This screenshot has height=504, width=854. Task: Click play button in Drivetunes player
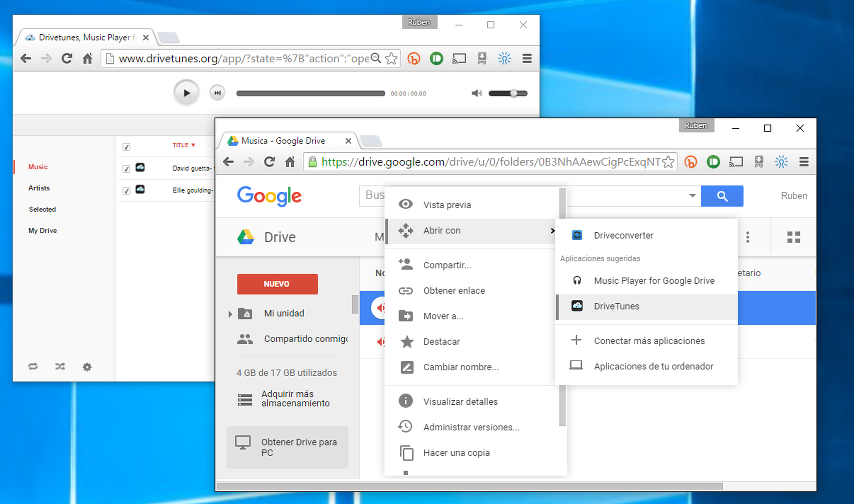pos(186,93)
